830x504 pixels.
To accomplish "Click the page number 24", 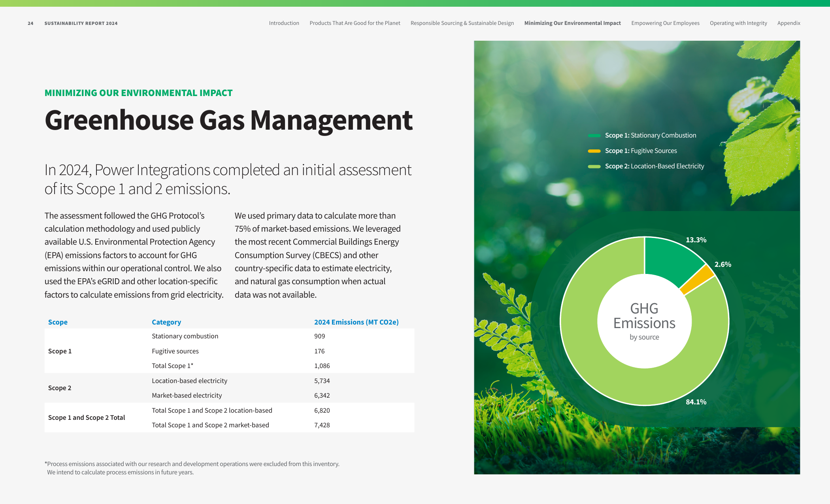I will click(30, 23).
